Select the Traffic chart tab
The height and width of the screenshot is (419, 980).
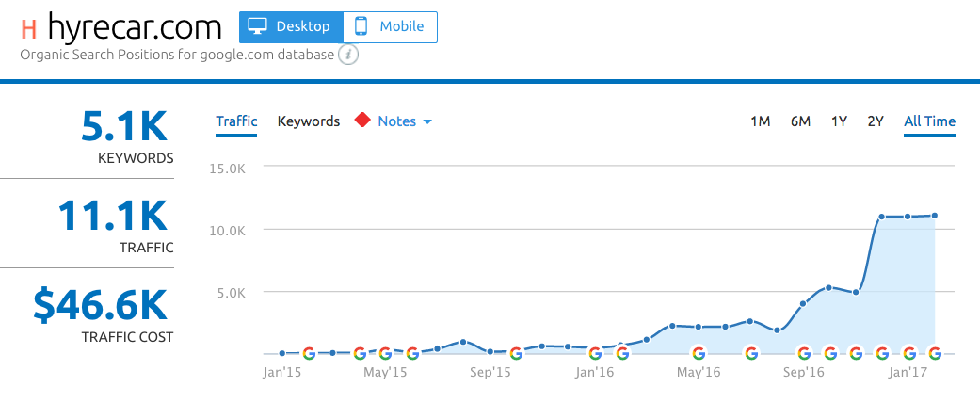[236, 121]
